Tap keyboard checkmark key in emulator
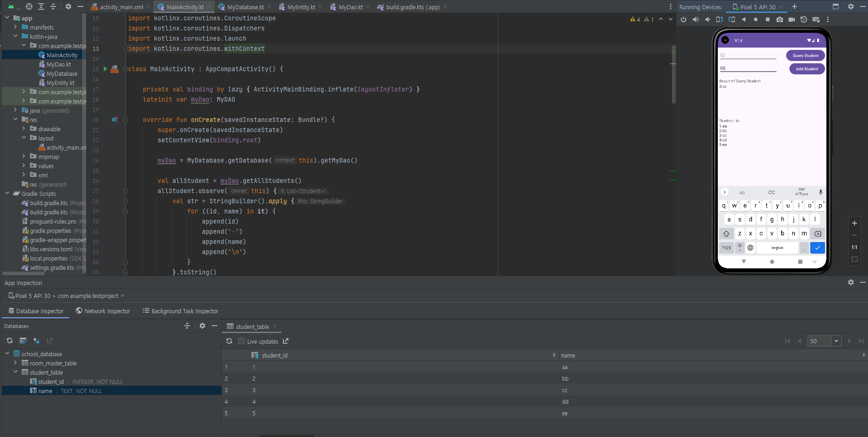This screenshot has height=437, width=868. (817, 248)
